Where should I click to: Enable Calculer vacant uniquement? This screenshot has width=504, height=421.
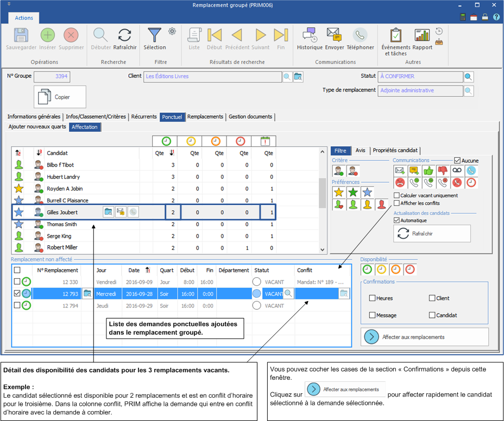(396, 195)
